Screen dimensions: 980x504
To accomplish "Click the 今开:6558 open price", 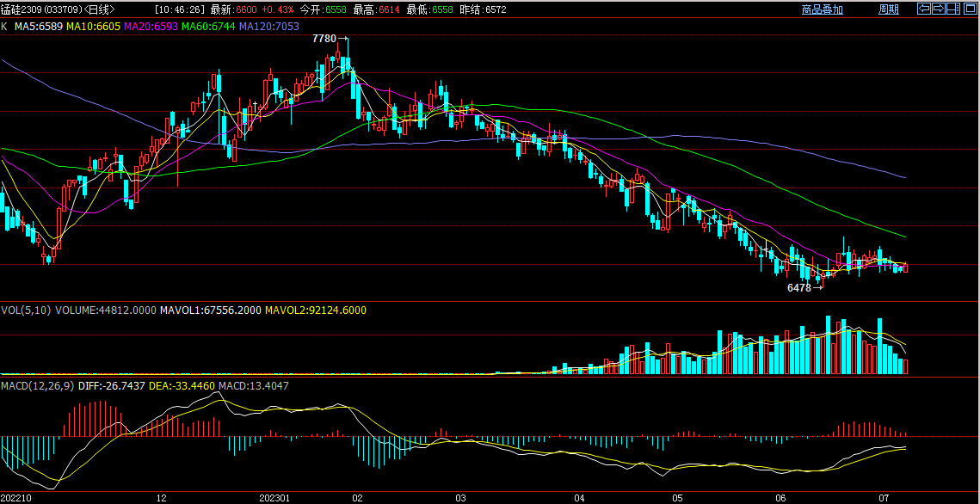I will click(x=324, y=9).
